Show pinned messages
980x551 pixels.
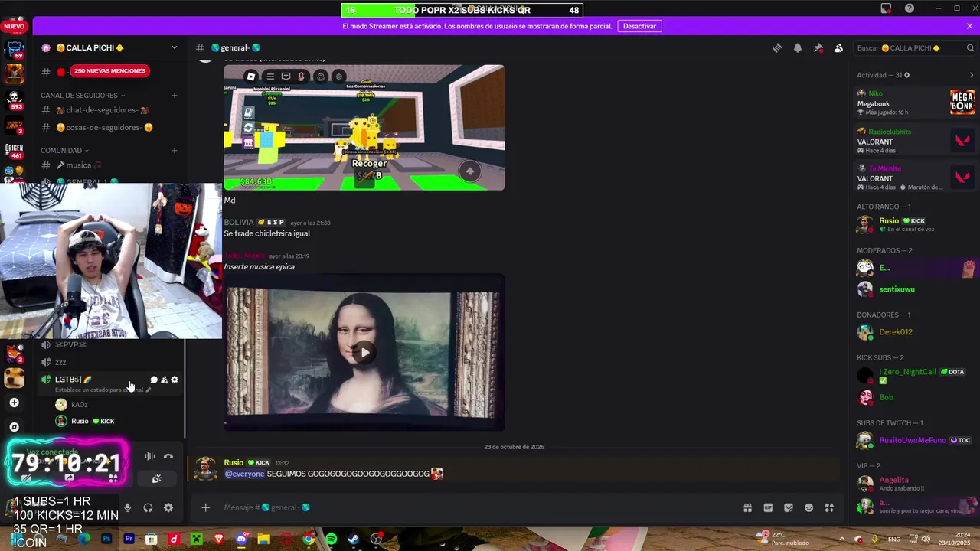(x=818, y=47)
